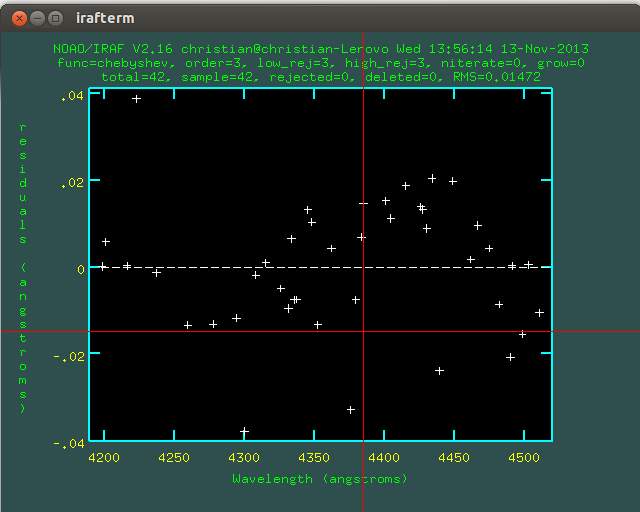
Task: Click the rightmost data point near 4512
Action: click(x=539, y=313)
